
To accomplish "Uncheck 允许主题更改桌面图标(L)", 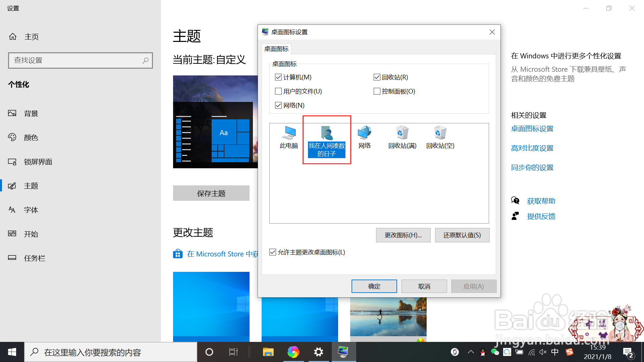I will pos(273,252).
